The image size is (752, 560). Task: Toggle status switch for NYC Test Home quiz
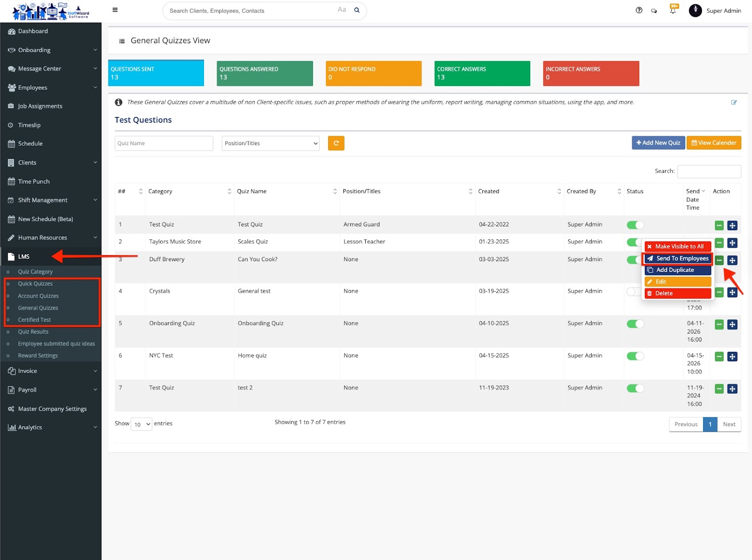tap(635, 356)
